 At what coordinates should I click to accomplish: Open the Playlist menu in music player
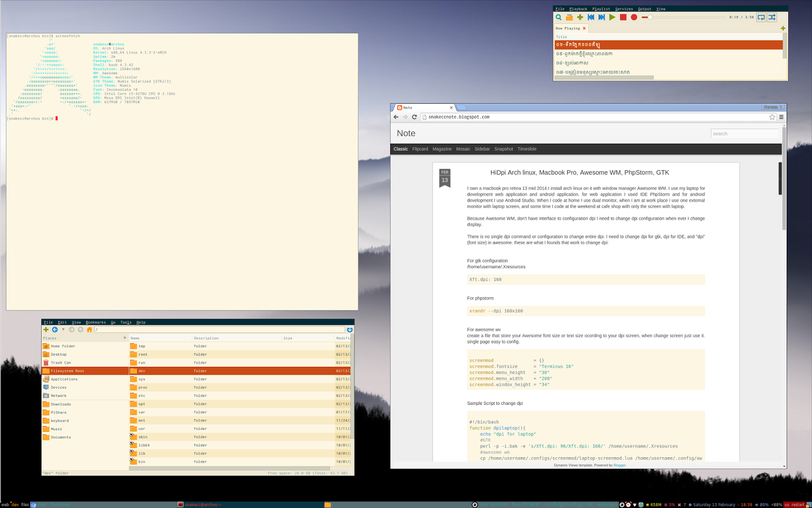point(601,9)
